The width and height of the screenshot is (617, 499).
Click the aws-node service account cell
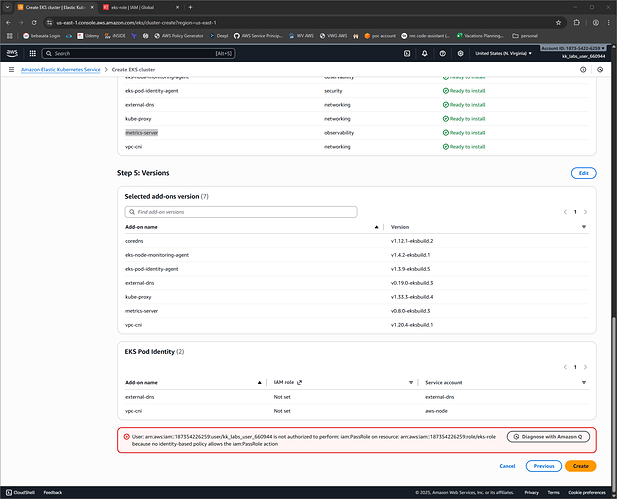(436, 411)
